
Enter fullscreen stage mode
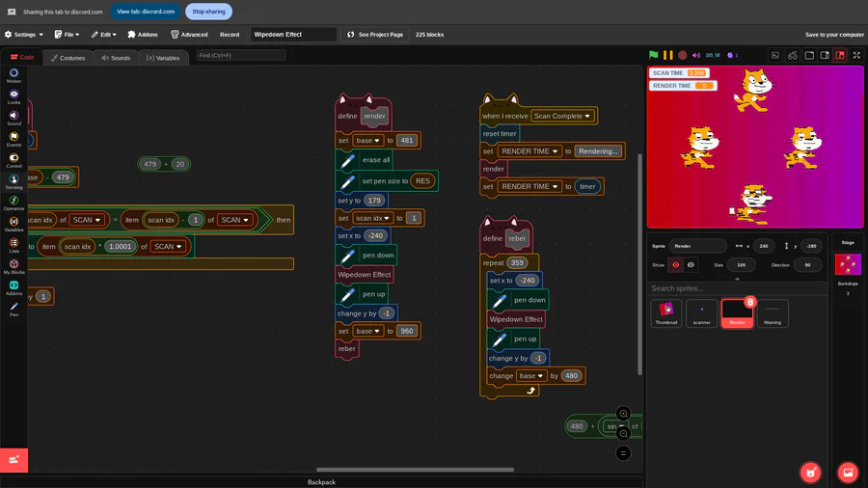856,55
